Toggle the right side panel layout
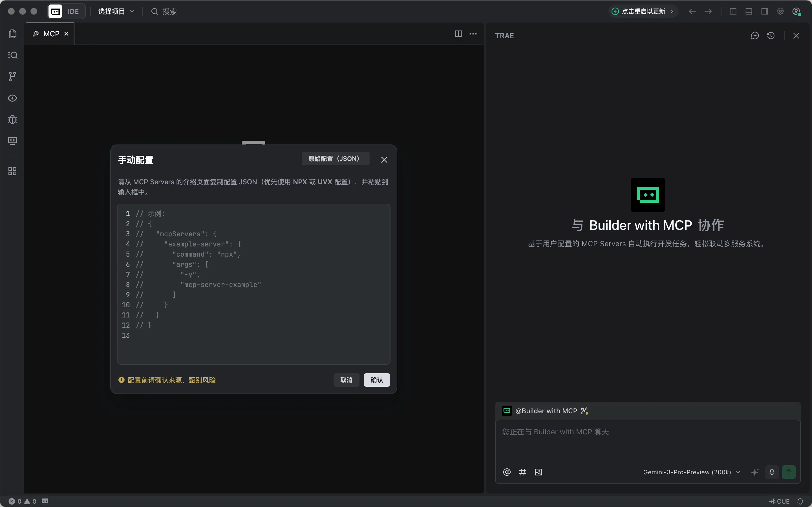The image size is (812, 507). coord(764,11)
